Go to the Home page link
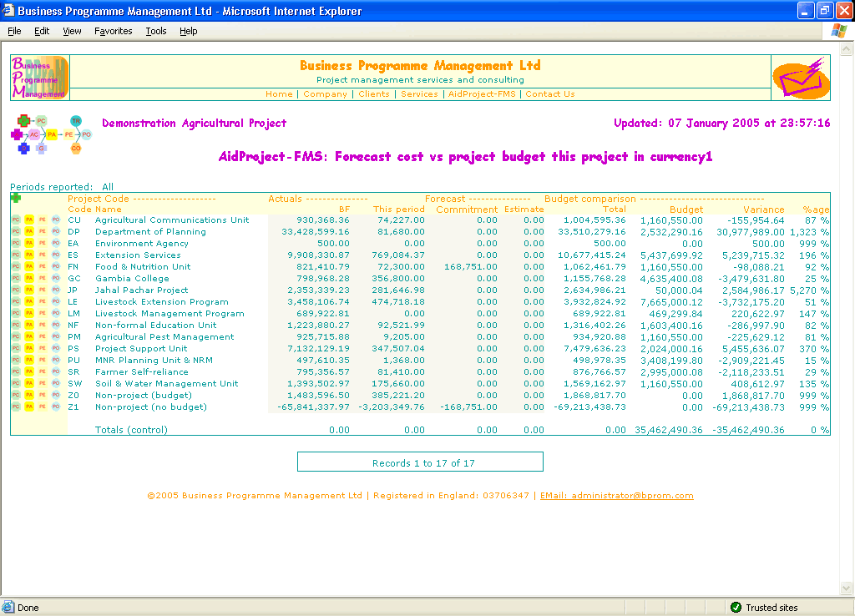Screen dimensions: 855x616 coord(279,93)
